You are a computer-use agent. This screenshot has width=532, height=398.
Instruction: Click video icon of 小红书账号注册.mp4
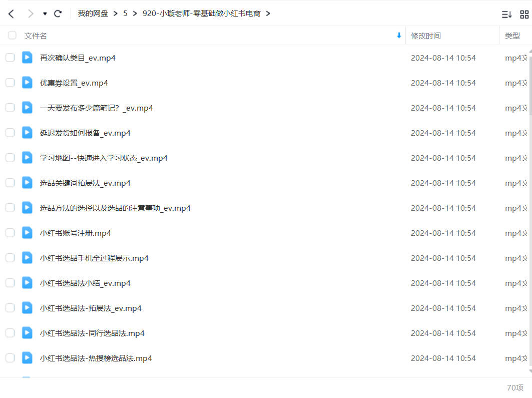tap(27, 232)
